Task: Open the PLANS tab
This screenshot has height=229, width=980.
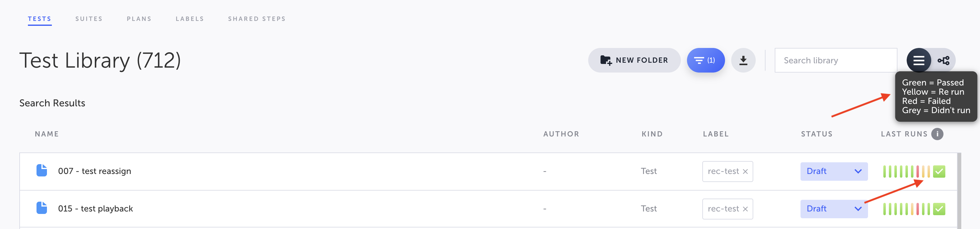Action: (x=139, y=18)
